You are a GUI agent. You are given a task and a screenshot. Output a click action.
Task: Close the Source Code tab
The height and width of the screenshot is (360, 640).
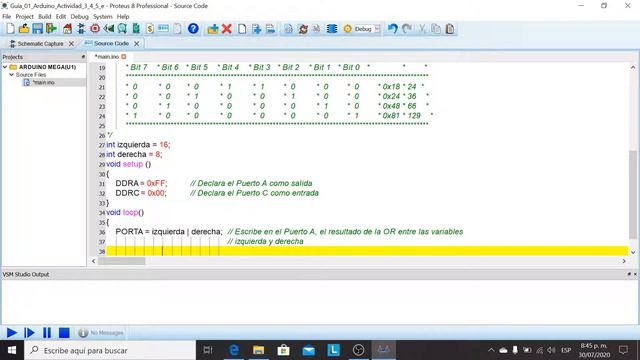click(x=137, y=44)
